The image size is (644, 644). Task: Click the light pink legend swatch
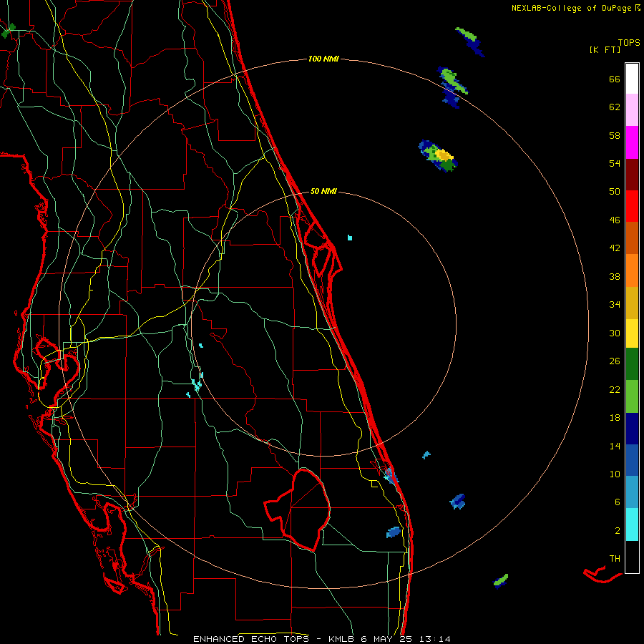(x=632, y=110)
